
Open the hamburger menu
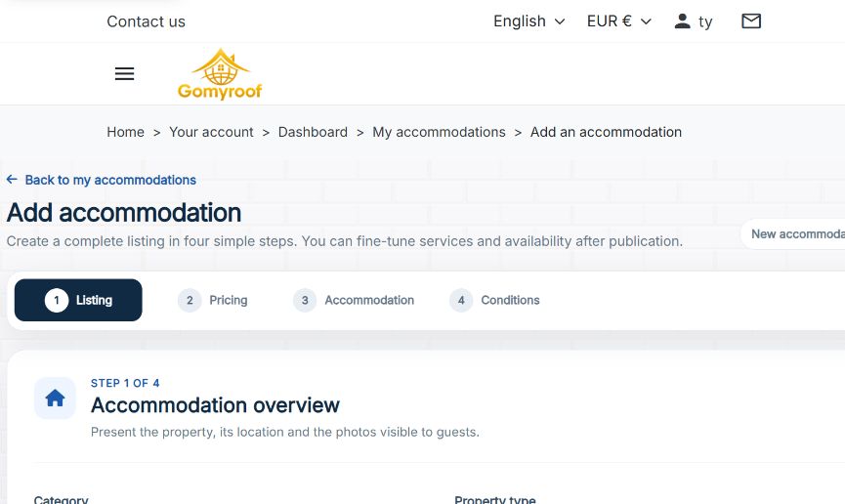[124, 74]
